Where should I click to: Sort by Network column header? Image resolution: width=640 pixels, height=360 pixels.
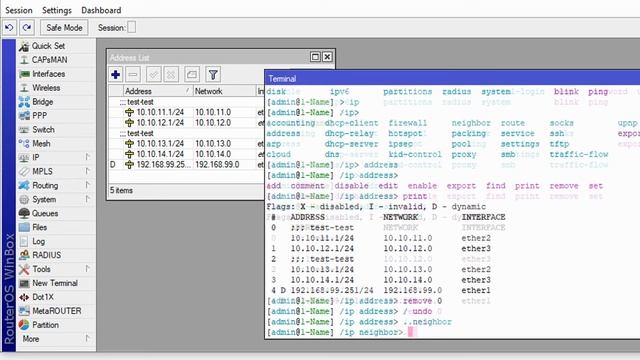click(224, 91)
